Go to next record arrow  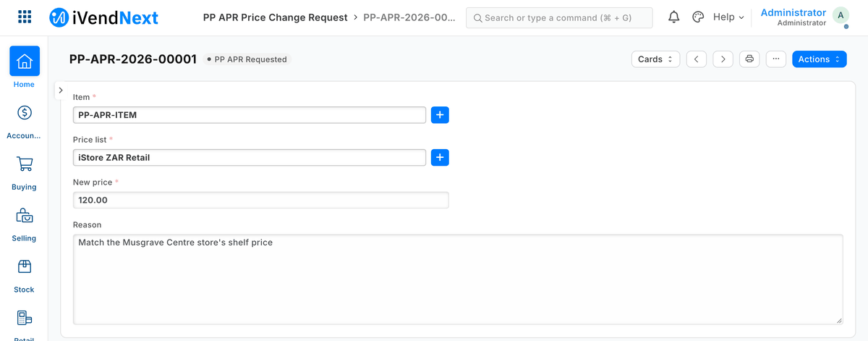723,59
